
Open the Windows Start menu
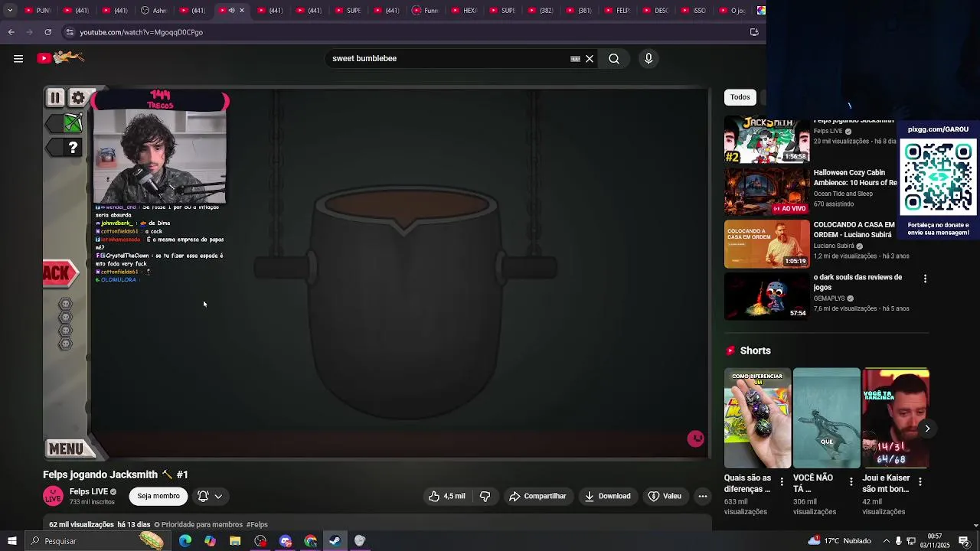(11, 541)
